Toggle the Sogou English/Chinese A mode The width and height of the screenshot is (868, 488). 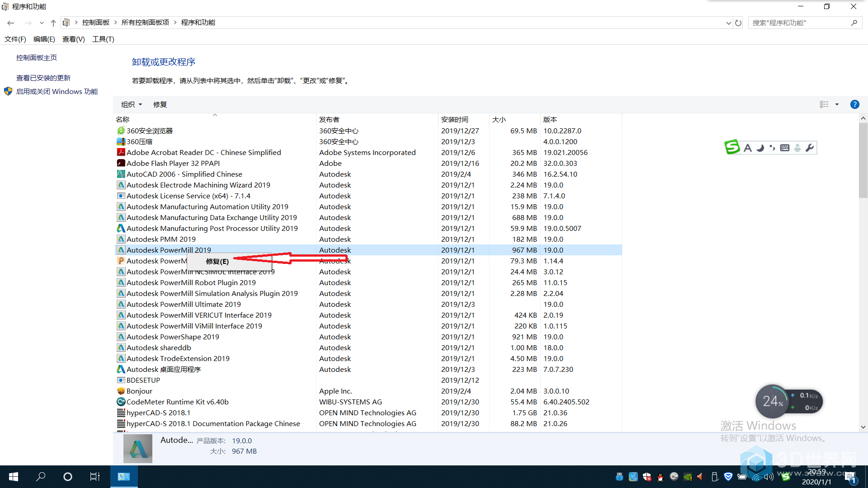coord(747,148)
